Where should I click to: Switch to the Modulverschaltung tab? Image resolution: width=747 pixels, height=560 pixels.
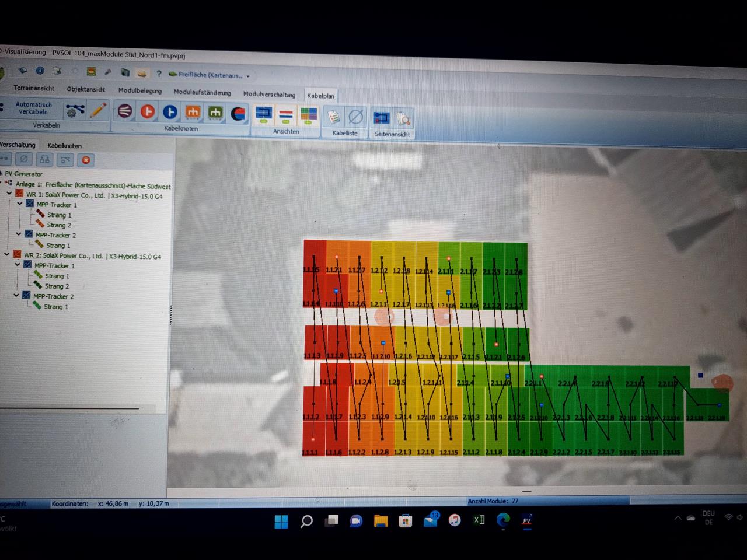point(269,94)
